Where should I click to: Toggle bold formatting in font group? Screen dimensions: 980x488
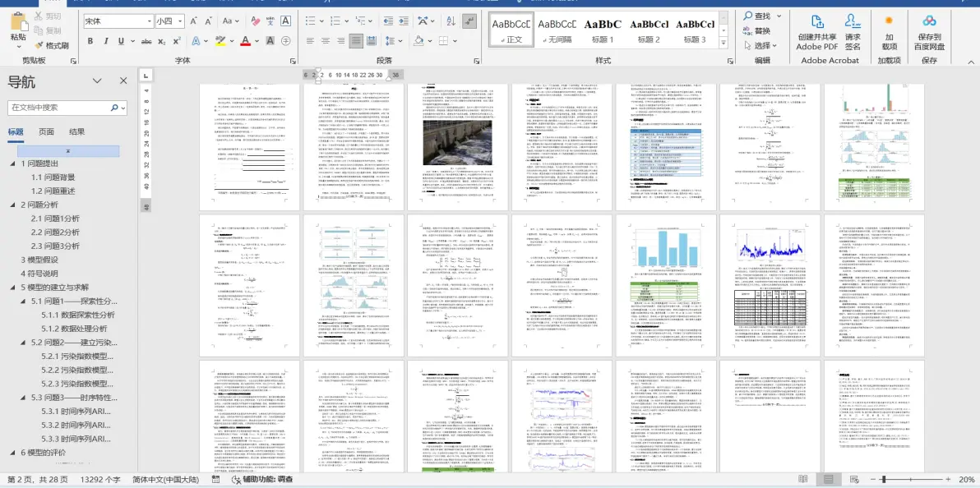[x=90, y=41]
